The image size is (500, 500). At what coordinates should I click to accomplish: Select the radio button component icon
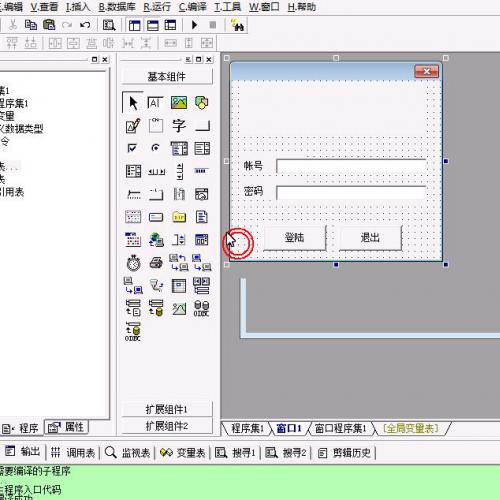click(155, 148)
